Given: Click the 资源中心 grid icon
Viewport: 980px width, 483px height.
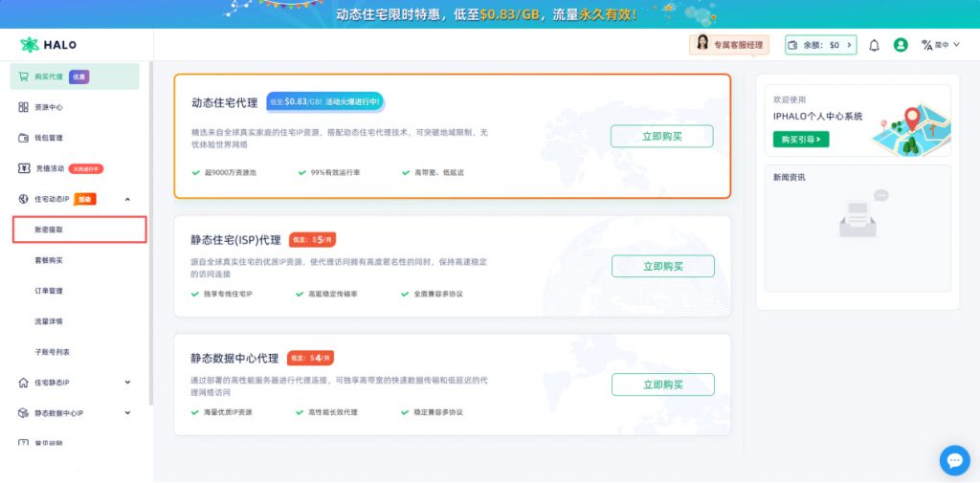Looking at the screenshot, I should [24, 107].
